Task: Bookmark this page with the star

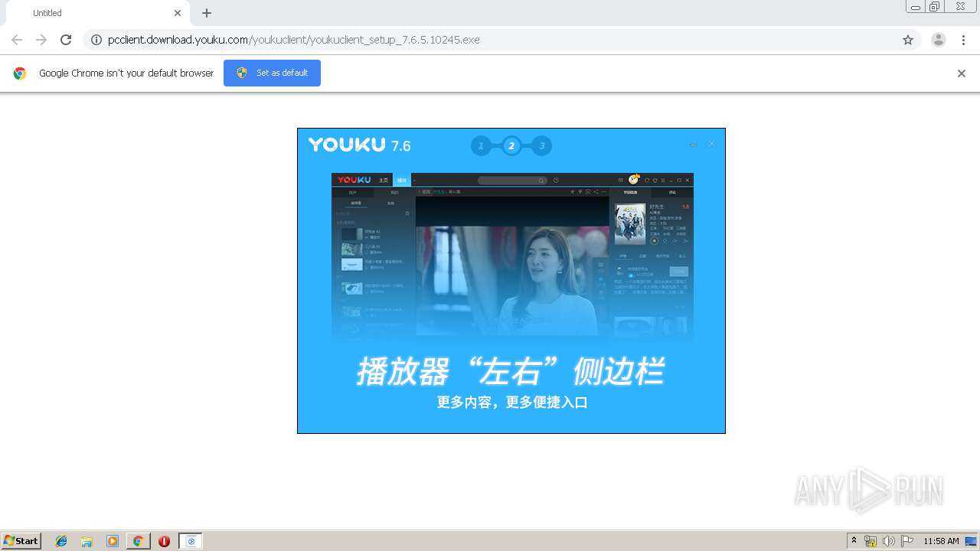Action: [908, 40]
